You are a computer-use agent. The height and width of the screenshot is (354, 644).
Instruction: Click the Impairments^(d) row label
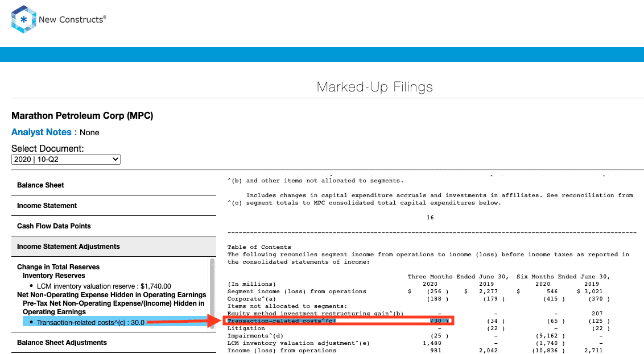click(x=255, y=336)
